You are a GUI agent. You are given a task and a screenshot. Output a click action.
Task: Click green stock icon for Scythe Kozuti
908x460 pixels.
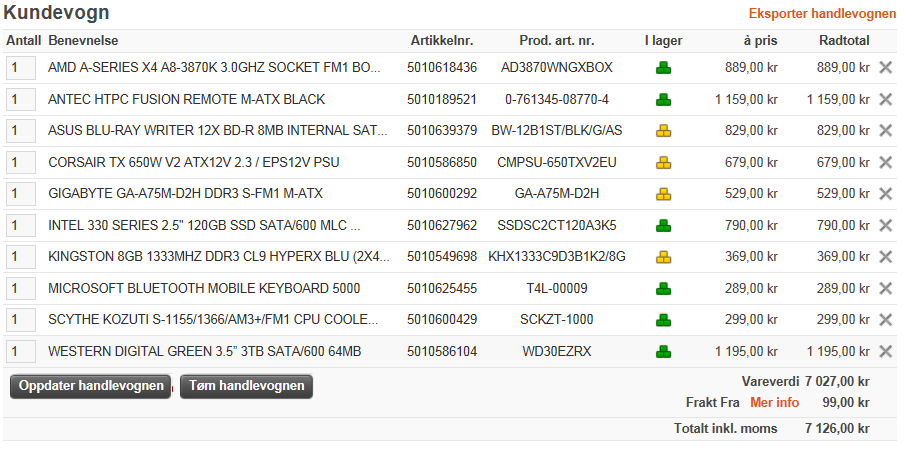tap(664, 320)
